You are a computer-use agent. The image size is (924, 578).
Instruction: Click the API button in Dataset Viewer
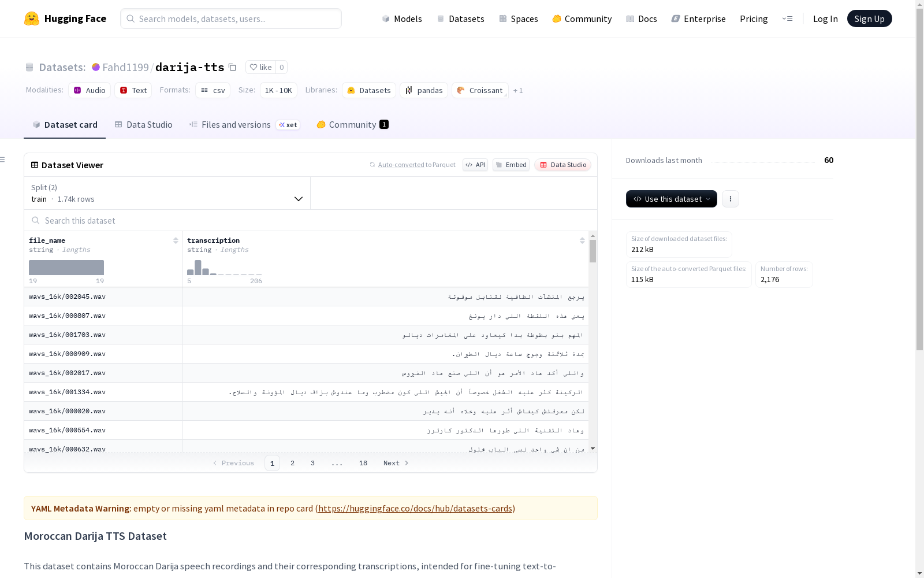coord(475,165)
